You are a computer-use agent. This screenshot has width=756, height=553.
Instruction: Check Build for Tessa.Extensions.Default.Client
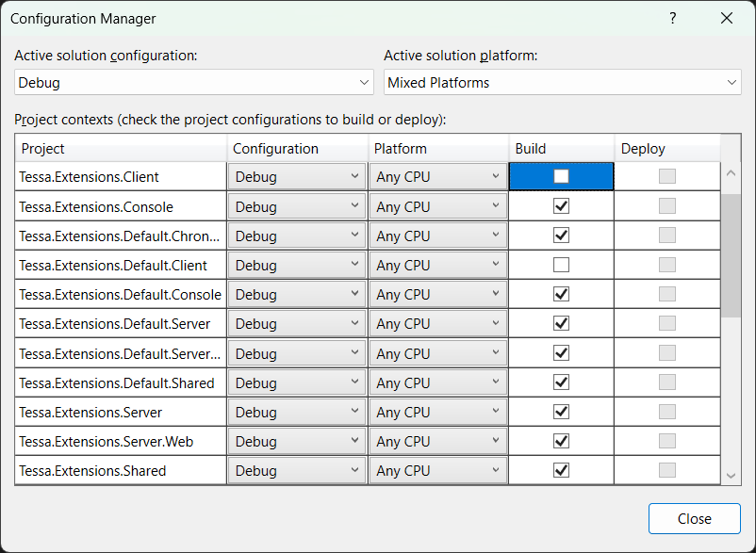[561, 265]
